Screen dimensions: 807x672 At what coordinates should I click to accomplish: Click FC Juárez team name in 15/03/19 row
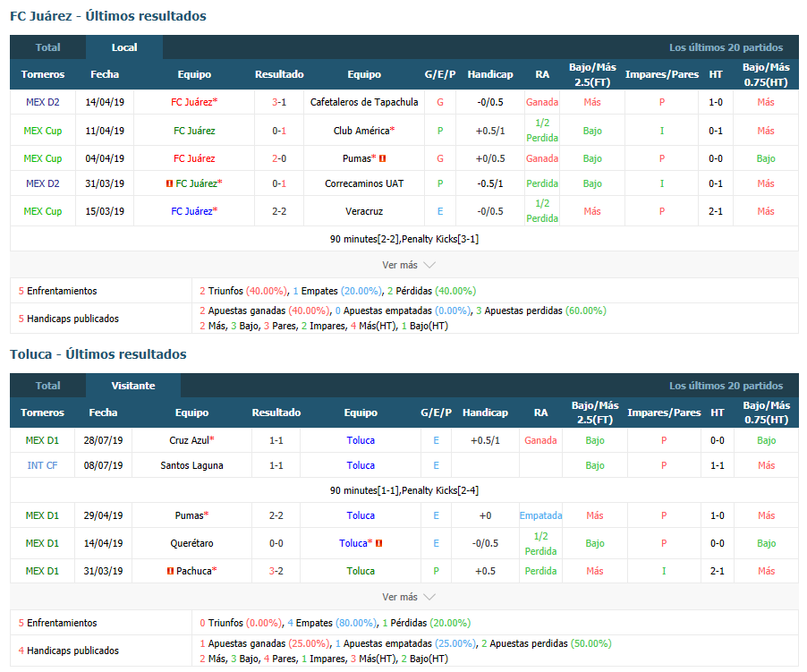[x=191, y=211]
